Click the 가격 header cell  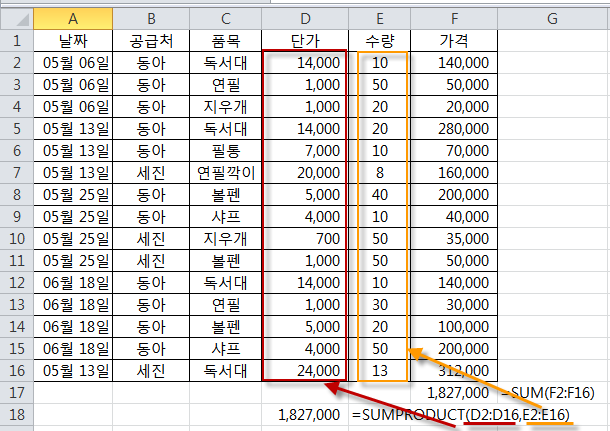[x=454, y=40]
